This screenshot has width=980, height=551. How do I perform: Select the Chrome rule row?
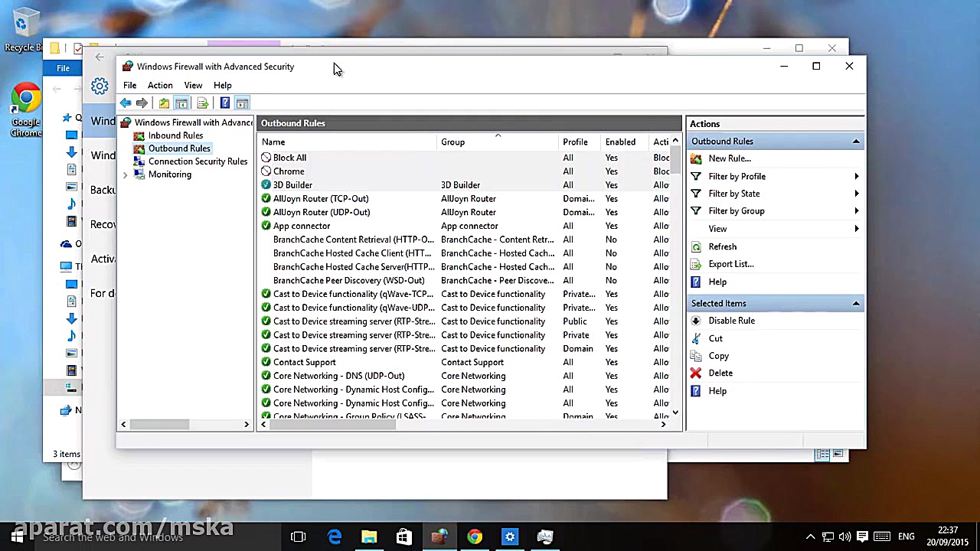coord(465,171)
